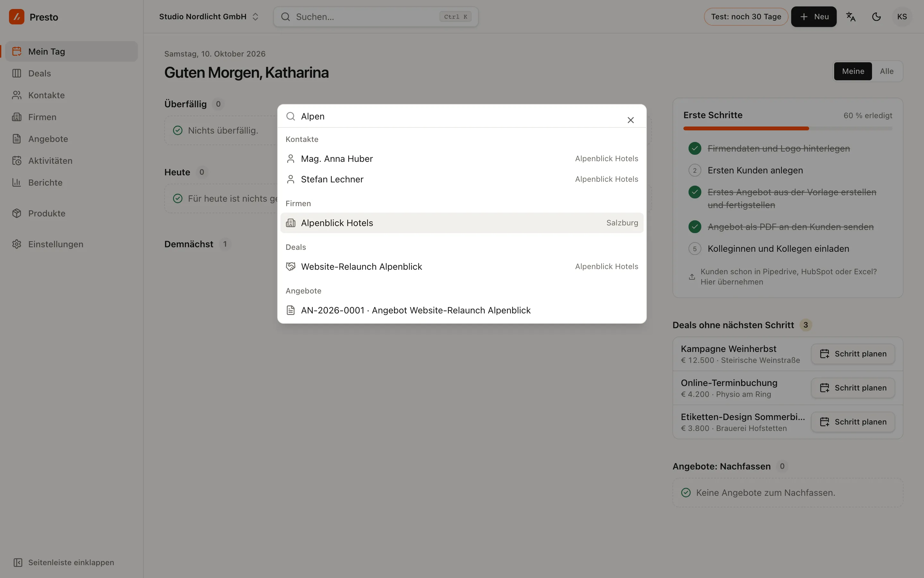Open the KS user avatar menu

pos(902,17)
